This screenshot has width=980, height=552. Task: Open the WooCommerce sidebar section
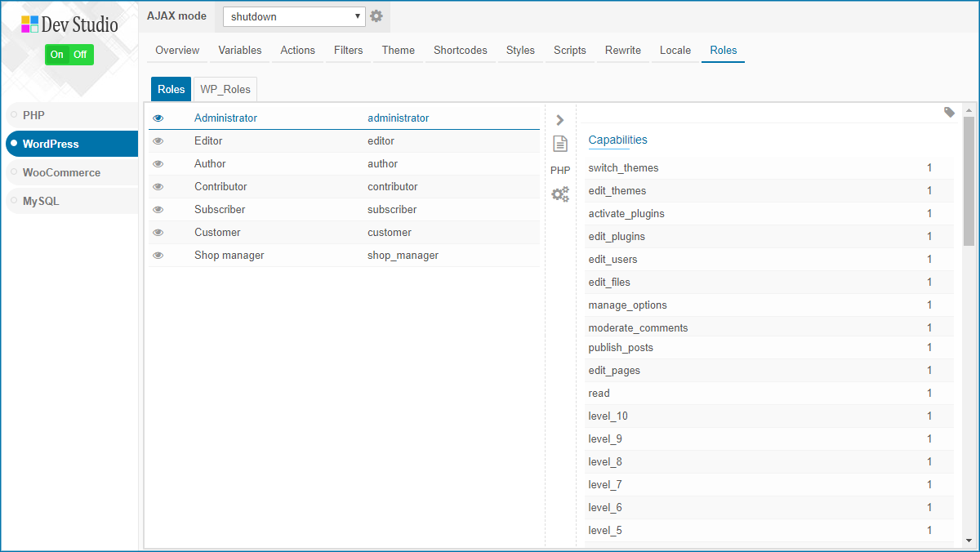72,172
